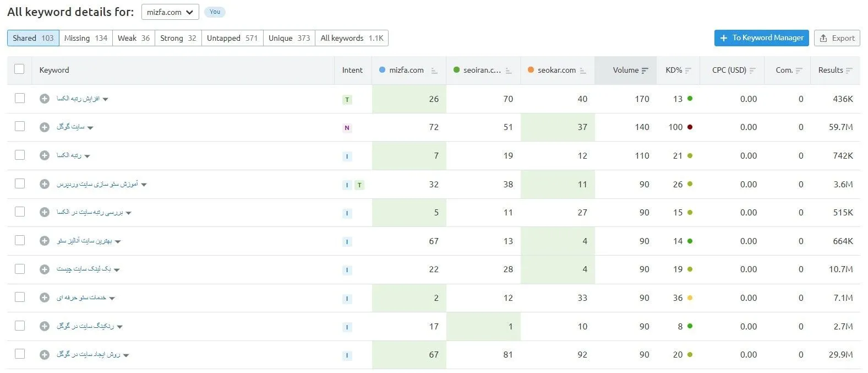Screen dimensions: 868x373
Task: Add keyword in the 515K results row
Action: pyautogui.click(x=45, y=212)
